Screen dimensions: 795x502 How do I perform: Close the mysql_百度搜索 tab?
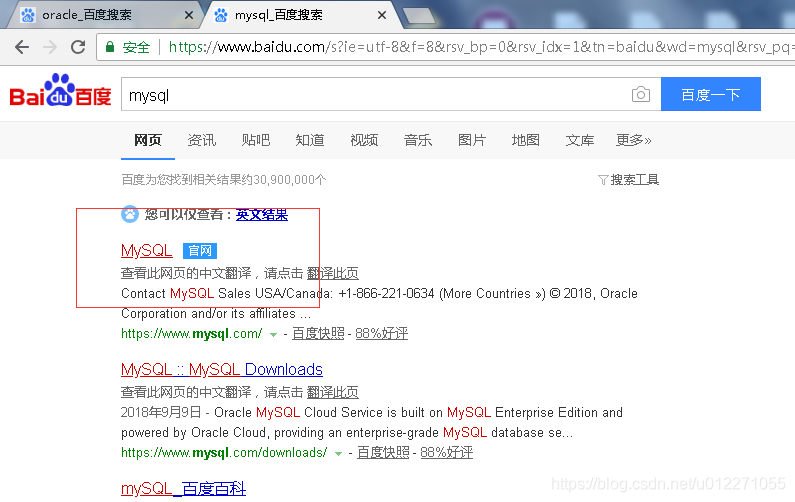pos(382,15)
